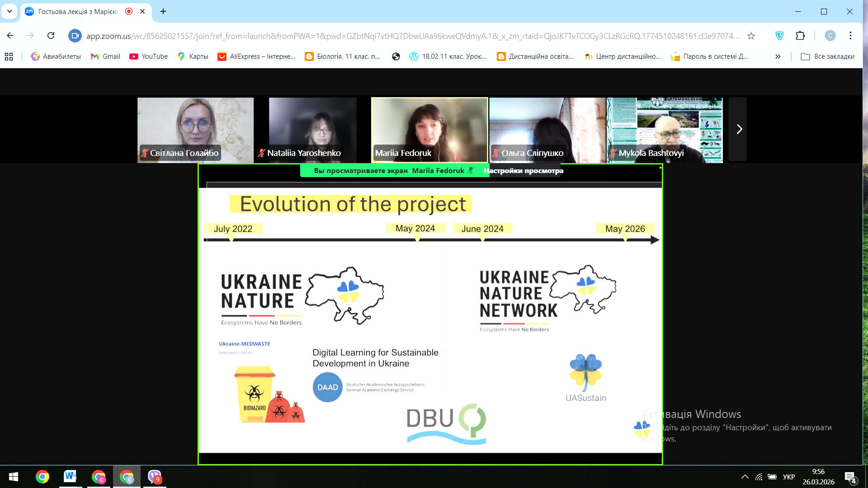Open the battery status tray icon
The width and height of the screenshot is (868, 488).
[772, 477]
